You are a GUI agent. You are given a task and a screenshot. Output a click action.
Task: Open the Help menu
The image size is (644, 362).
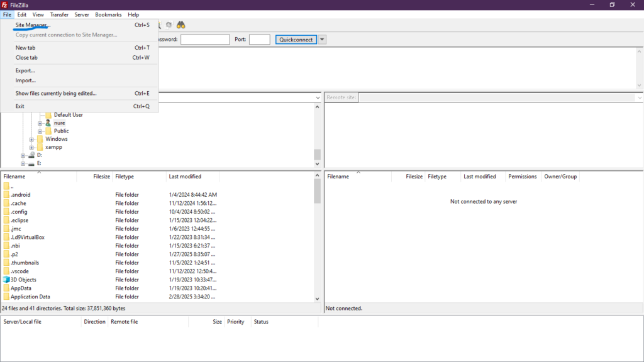point(133,14)
